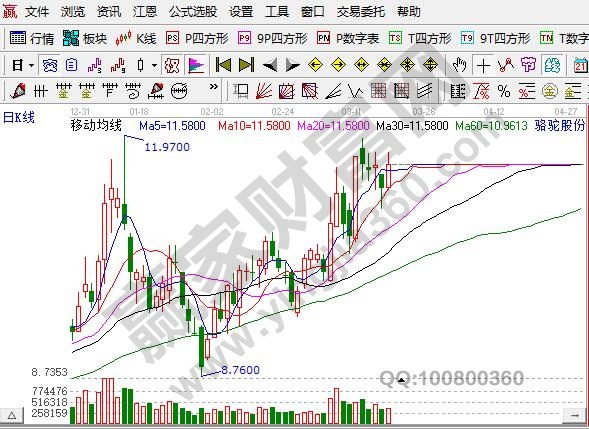The height and width of the screenshot is (429, 589).
Task: Select the hand pan tool
Action: [459, 65]
